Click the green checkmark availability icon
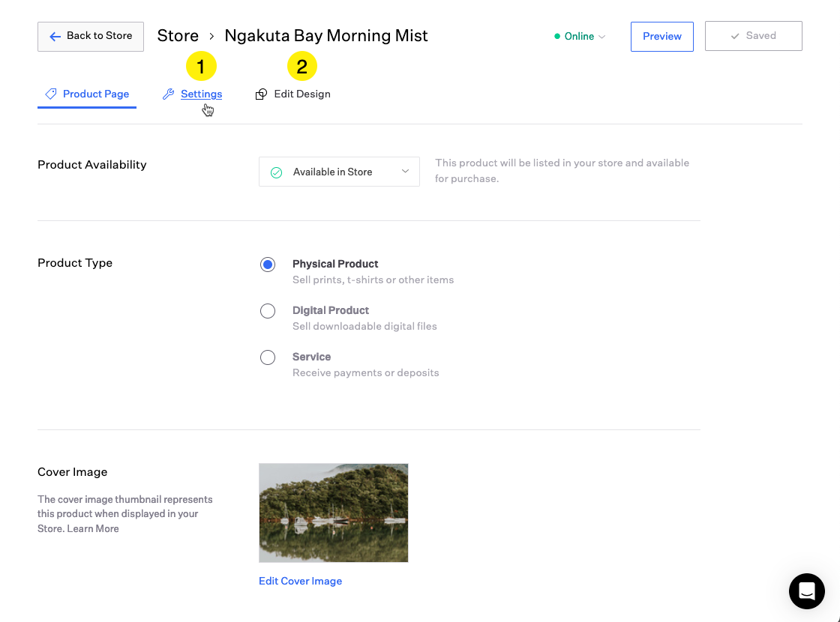840x622 pixels. click(x=276, y=172)
